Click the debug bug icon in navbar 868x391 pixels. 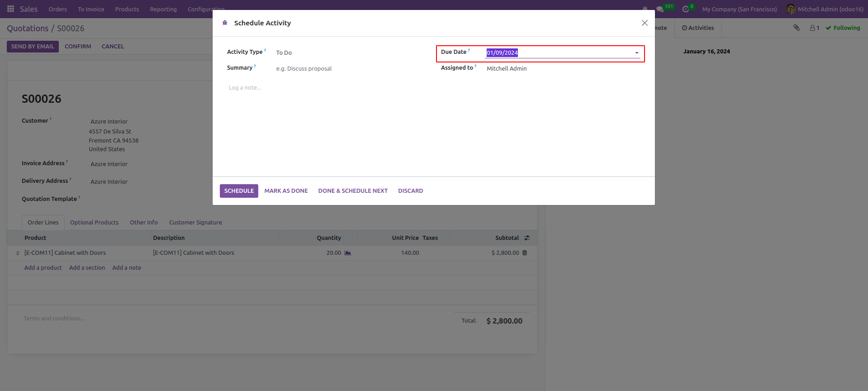[x=645, y=9]
